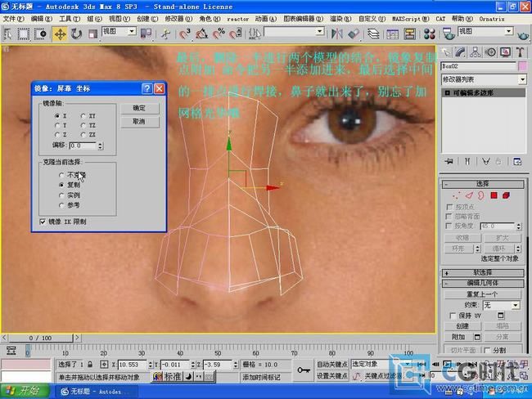Viewport: 532px width, 399px height.
Task: Click the Select Object arrow tool
Action: [x=7, y=34]
